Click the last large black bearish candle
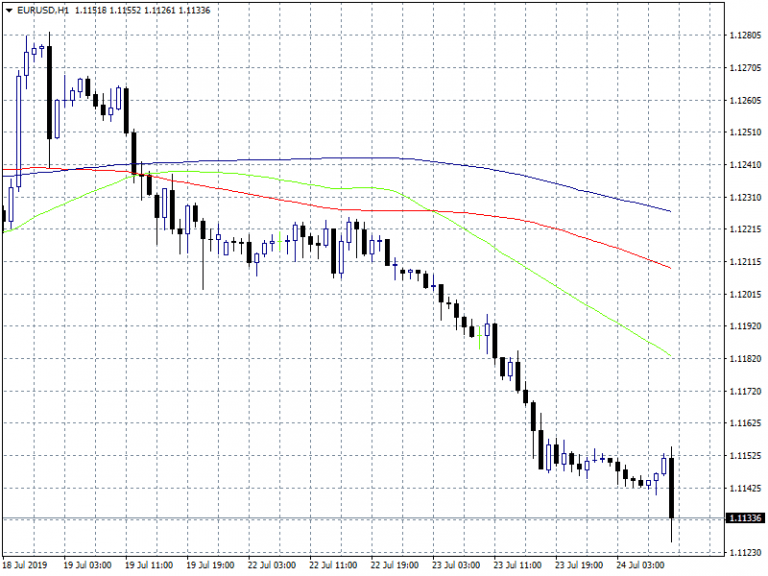Image resolution: width=768 pixels, height=576 pixels. [x=671, y=488]
